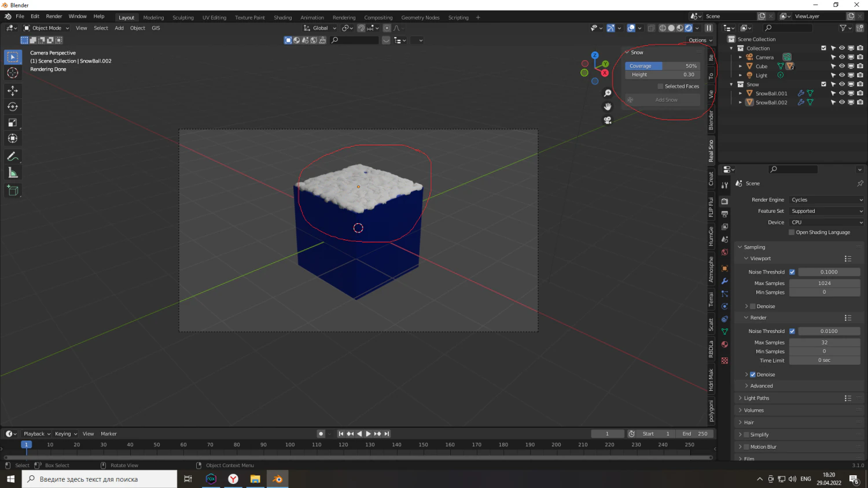868x488 pixels.
Task: Open Modifier wrench properties tab
Action: tap(724, 281)
